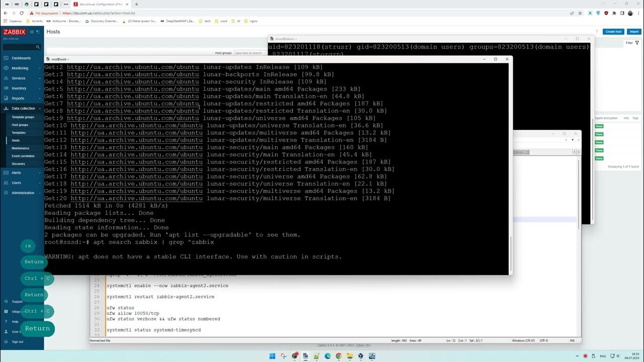Click the share page icon in address bar
The width and height of the screenshot is (644, 362).
(572, 13)
